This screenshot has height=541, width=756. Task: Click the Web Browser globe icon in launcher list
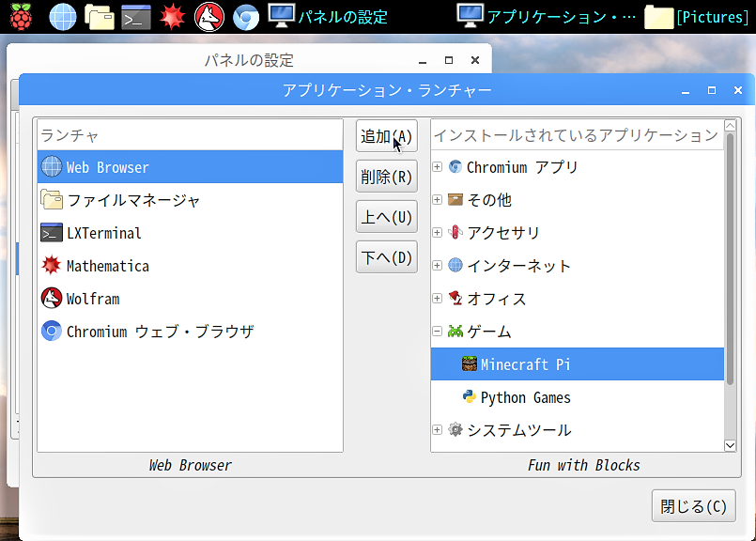(52, 167)
